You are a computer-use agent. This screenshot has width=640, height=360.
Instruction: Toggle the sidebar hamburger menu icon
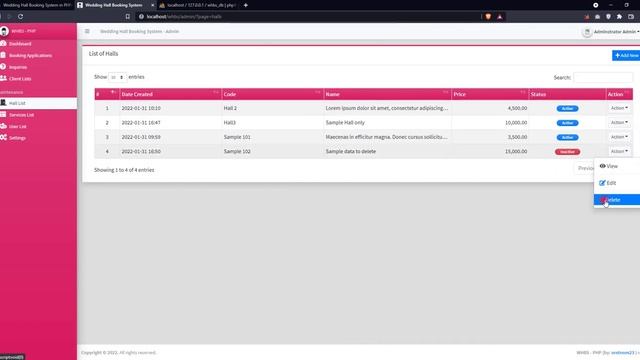[87, 31]
